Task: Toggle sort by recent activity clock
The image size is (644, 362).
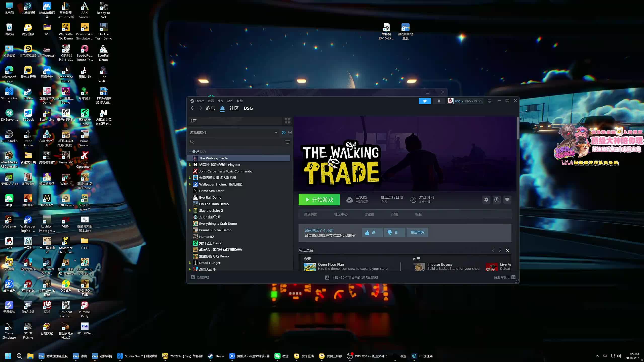Action: pos(284,132)
